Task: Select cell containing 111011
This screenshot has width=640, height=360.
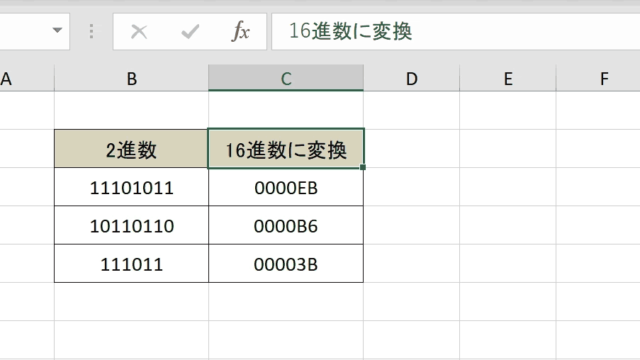Action: 131,264
